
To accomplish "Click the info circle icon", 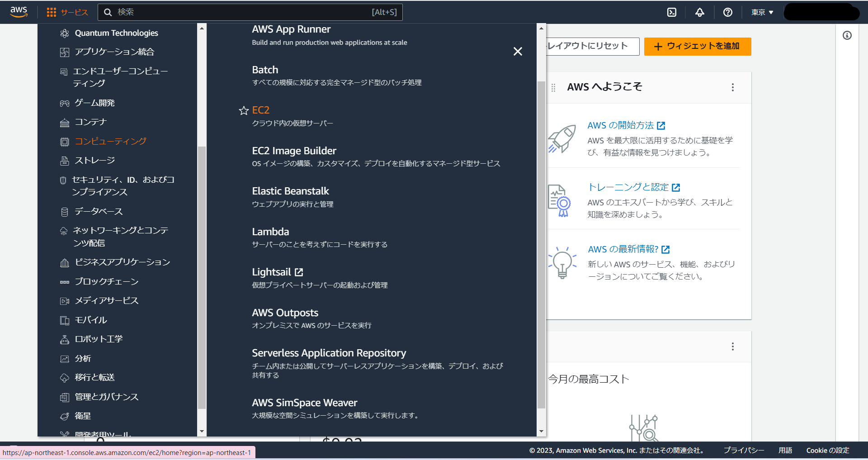I will pos(847,35).
